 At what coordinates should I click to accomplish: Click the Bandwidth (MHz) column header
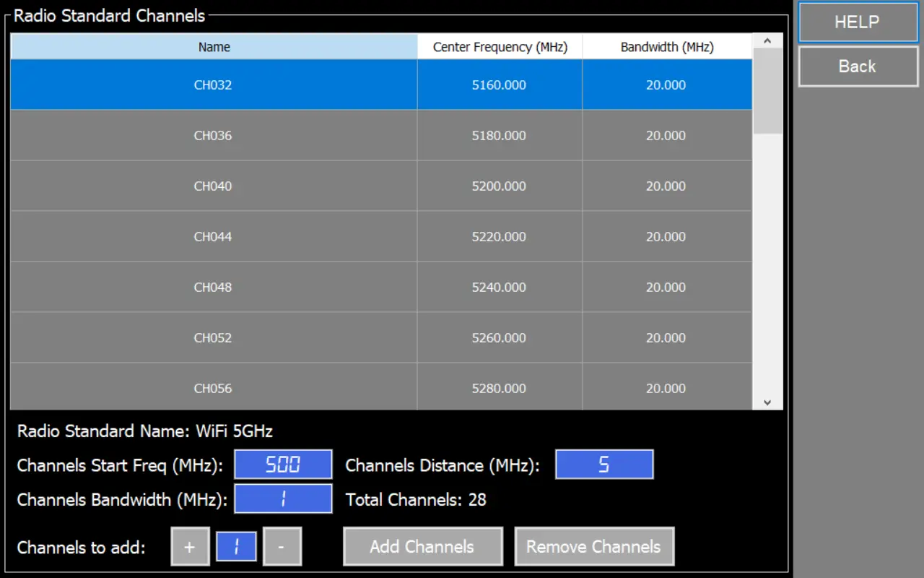666,47
